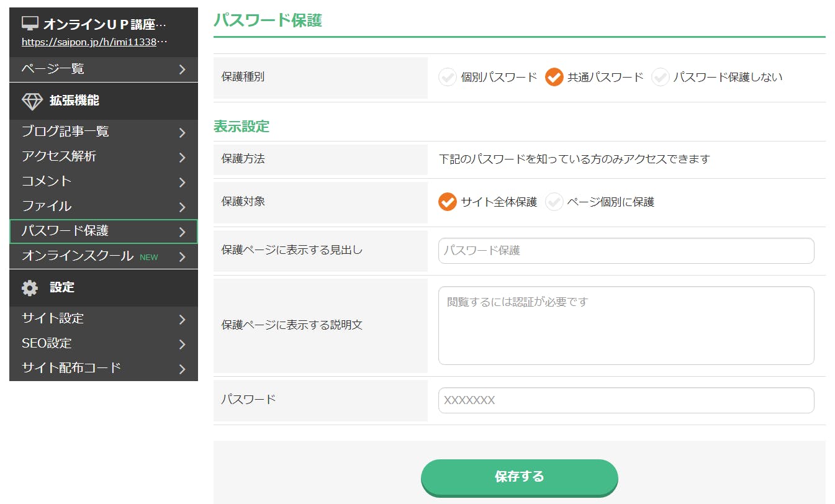
Task: Click the green NEW badge beside オンラインスクール
Action: pyautogui.click(x=149, y=257)
